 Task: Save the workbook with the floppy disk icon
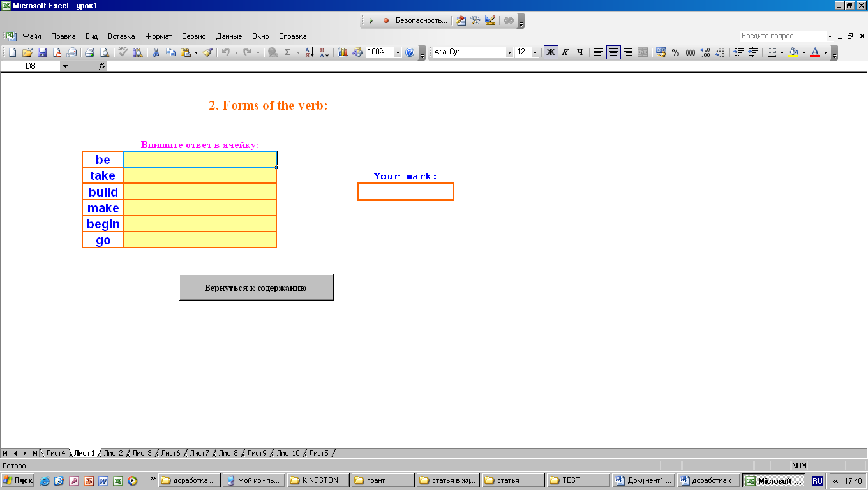point(42,52)
